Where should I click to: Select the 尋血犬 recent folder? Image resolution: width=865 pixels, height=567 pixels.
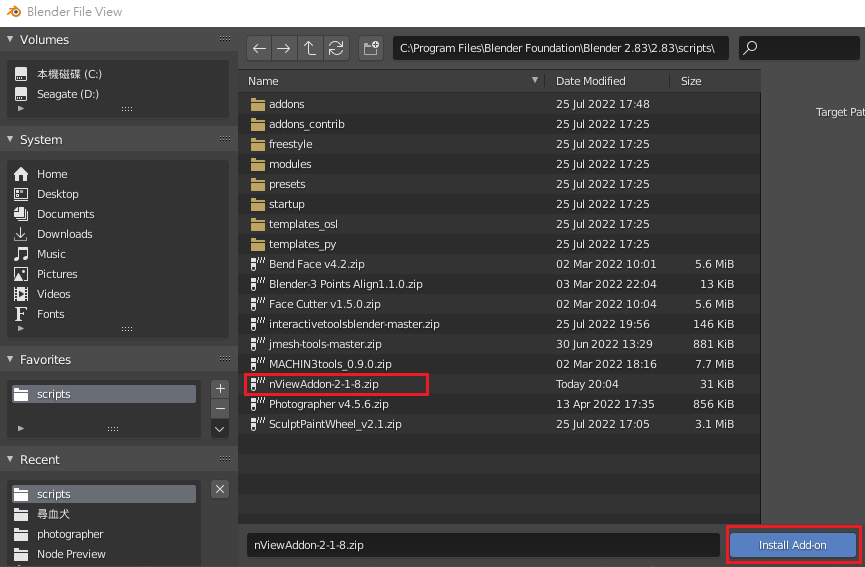[105, 514]
